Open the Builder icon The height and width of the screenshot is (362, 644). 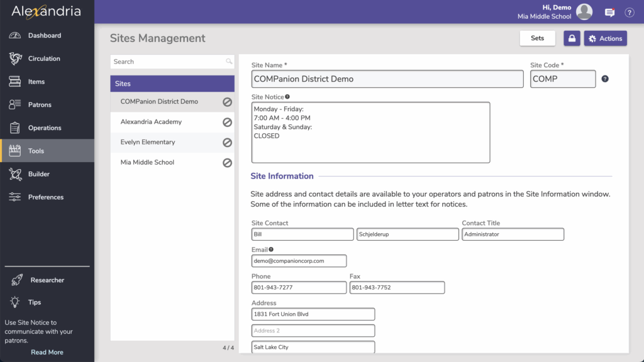pyautogui.click(x=15, y=174)
